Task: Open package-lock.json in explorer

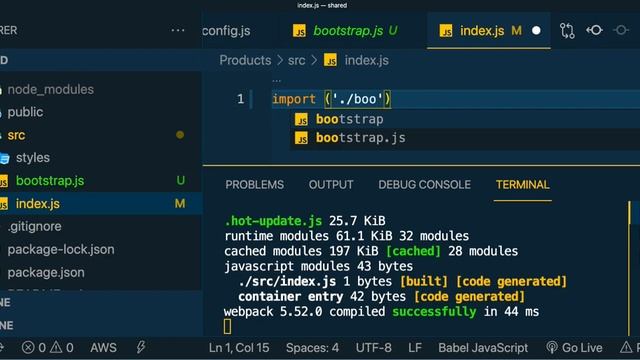Action: tap(61, 249)
